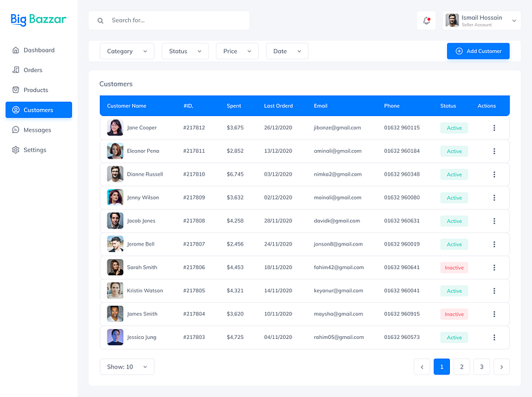Viewport: 532px width, 397px height.
Task: Open the Date filter dropdown
Action: click(287, 51)
